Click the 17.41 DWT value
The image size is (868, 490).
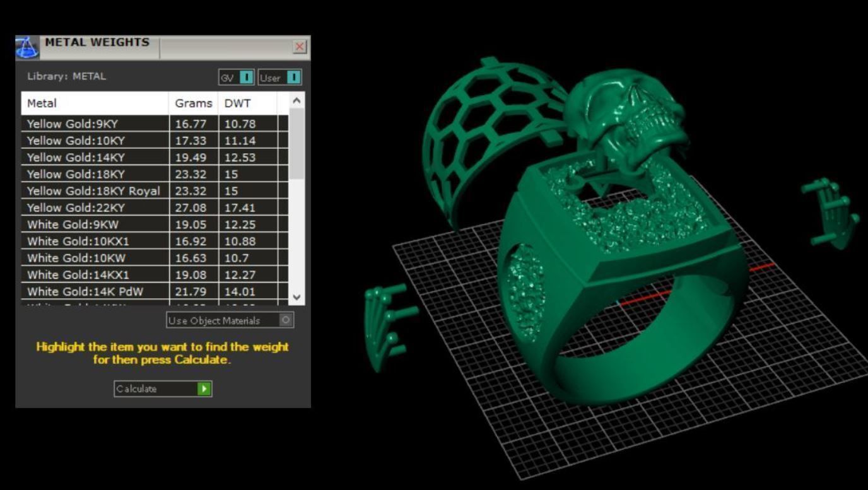click(239, 207)
